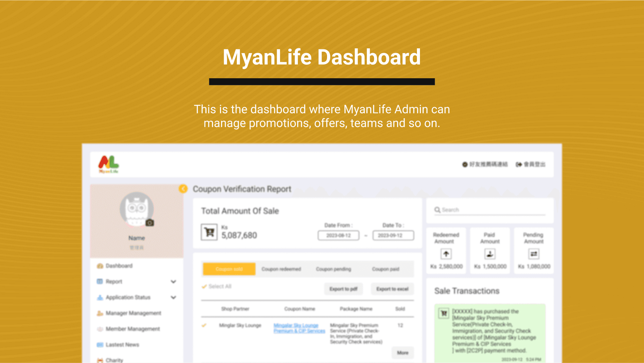644x363 pixels.
Task: Click the logout icon in header
Action: 519,164
